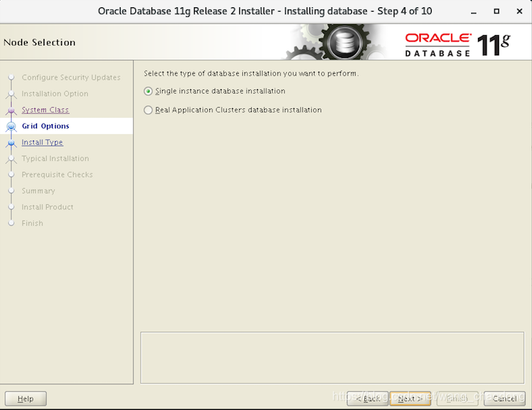Click the disabled Finish button
The height and width of the screenshot is (410, 532).
coord(457,398)
